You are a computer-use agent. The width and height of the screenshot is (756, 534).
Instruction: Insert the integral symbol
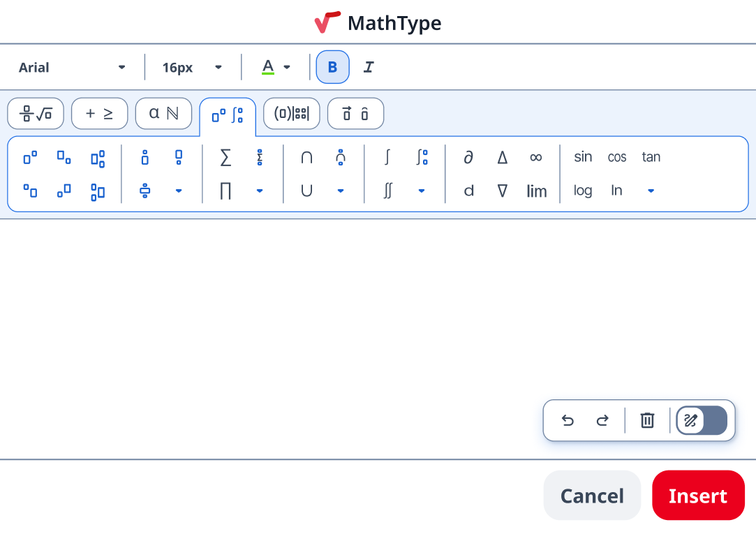387,158
